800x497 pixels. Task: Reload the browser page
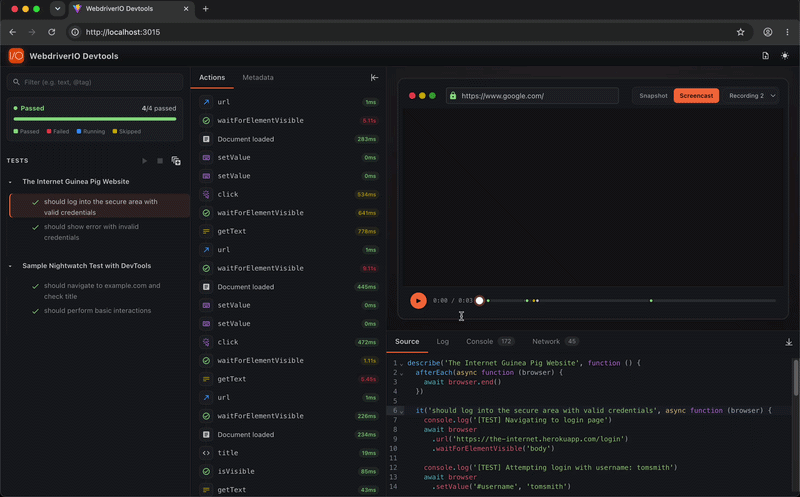point(52,32)
